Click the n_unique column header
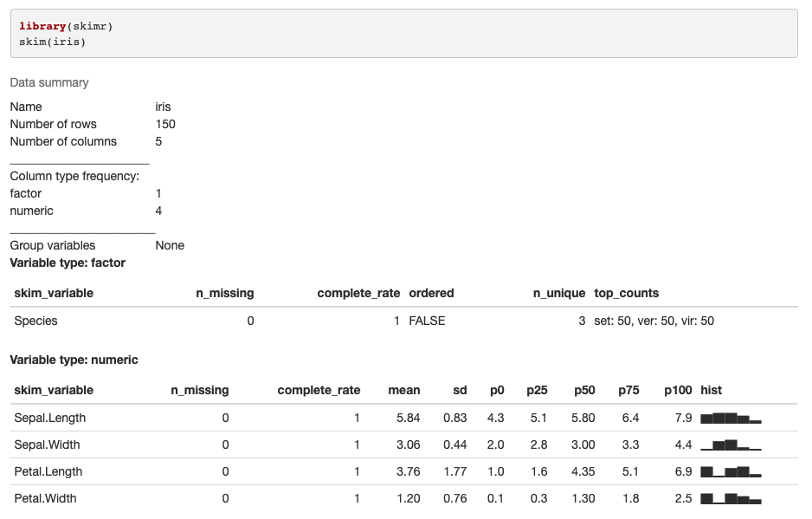Screen dimensions: 812x519 pos(558,294)
